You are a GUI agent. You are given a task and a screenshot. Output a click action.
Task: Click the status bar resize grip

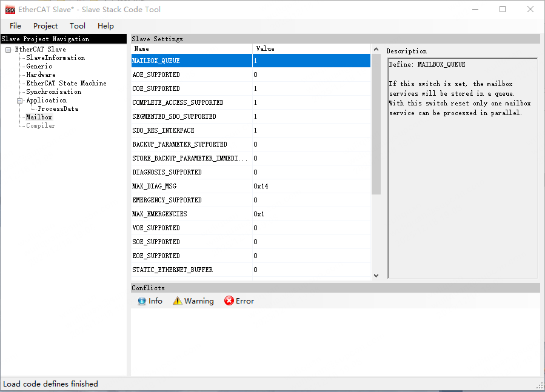tap(540, 385)
